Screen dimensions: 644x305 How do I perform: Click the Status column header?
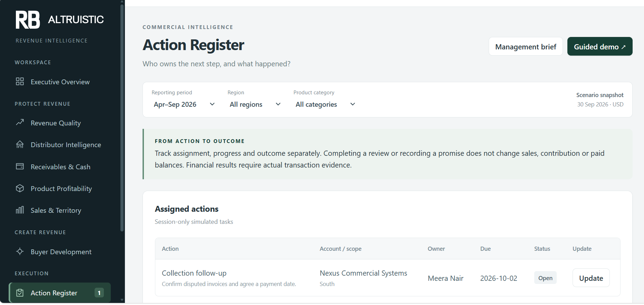[542, 249]
